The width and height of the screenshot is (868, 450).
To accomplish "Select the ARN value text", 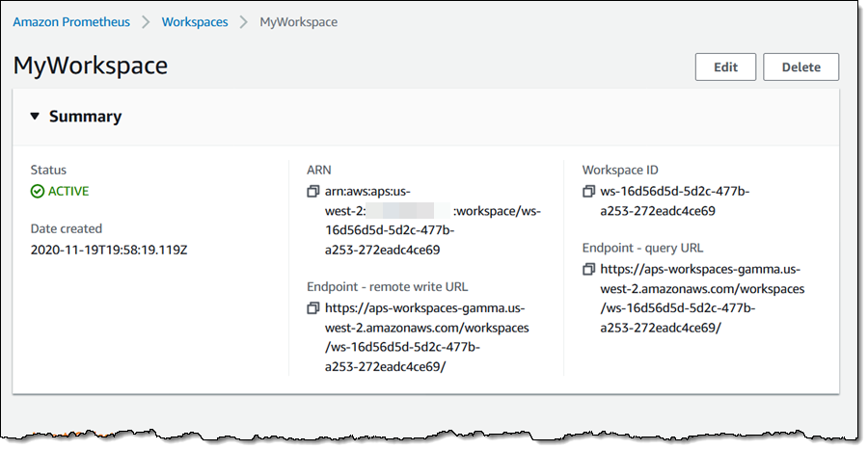I will coord(433,221).
